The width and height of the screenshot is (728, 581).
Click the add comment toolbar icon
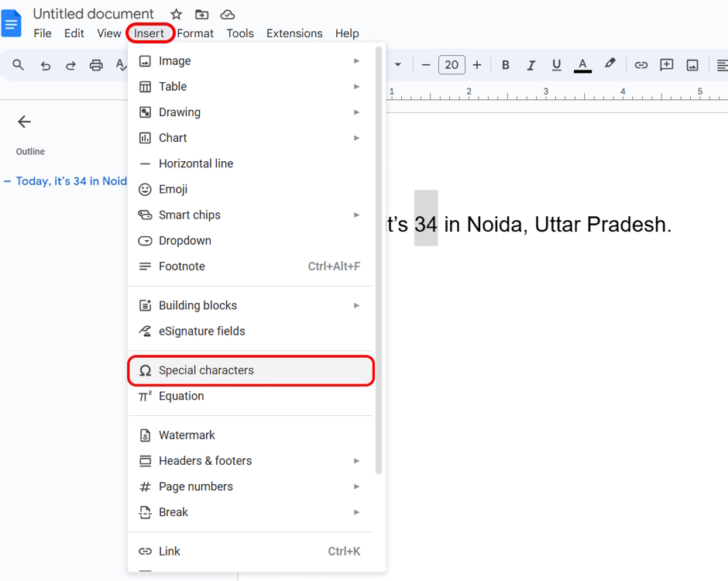(666, 65)
